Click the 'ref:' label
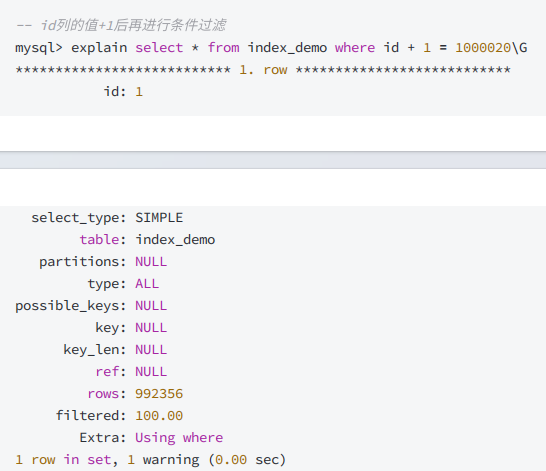546x471 pixels. [x=111, y=372]
